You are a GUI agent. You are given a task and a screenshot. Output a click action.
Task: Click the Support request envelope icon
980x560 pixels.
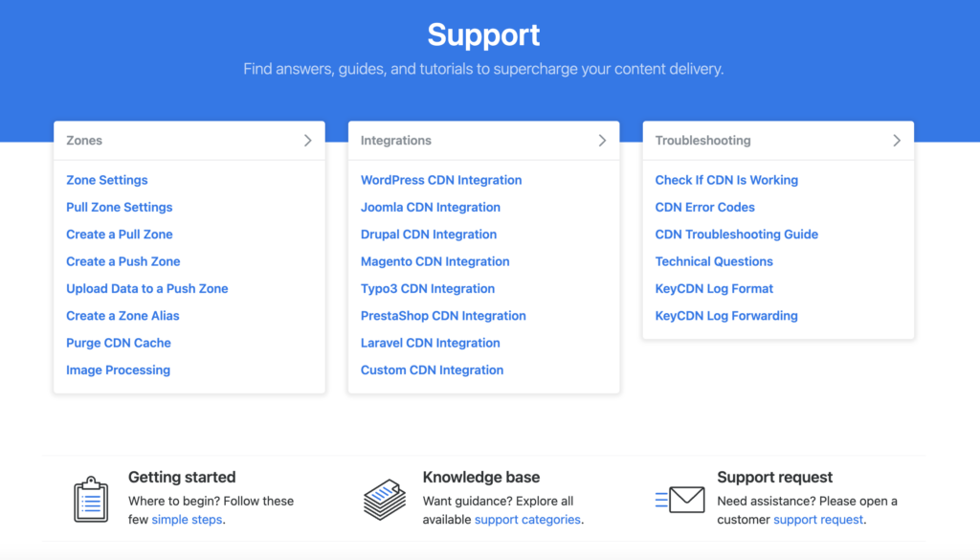[x=681, y=499]
